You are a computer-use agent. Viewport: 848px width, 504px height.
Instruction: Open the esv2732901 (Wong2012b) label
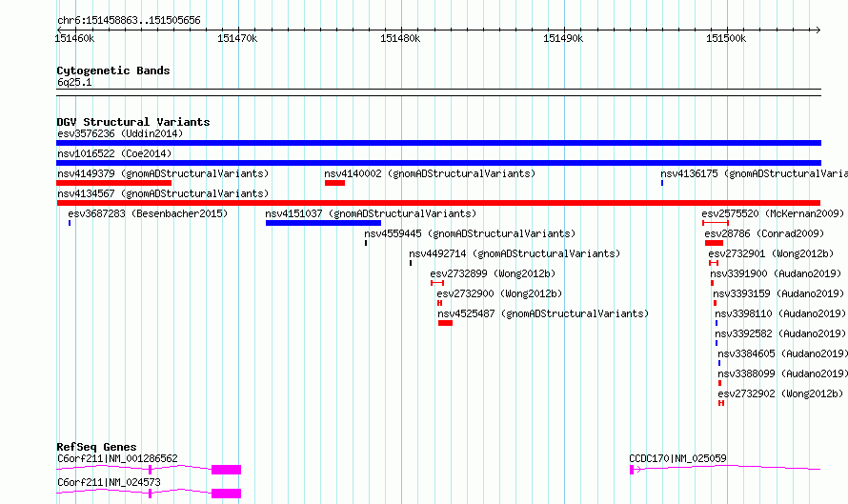(x=771, y=253)
